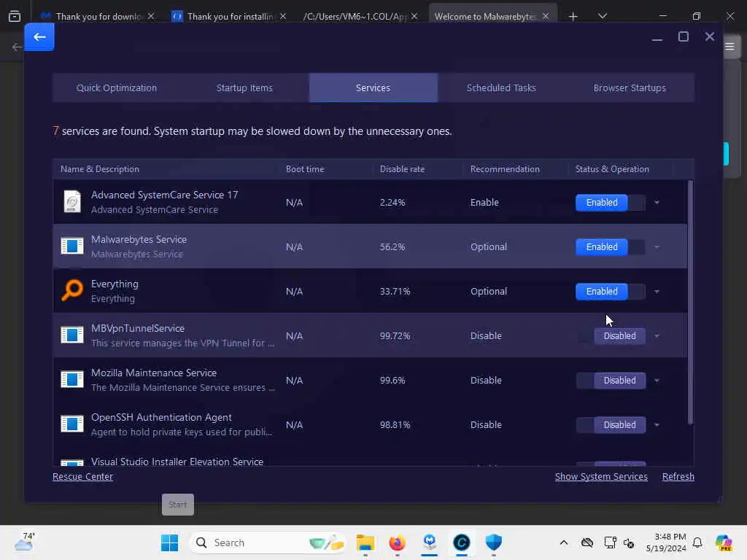747x560 pixels.
Task: Open Copilot preview icon in taskbar
Action: 724,542
